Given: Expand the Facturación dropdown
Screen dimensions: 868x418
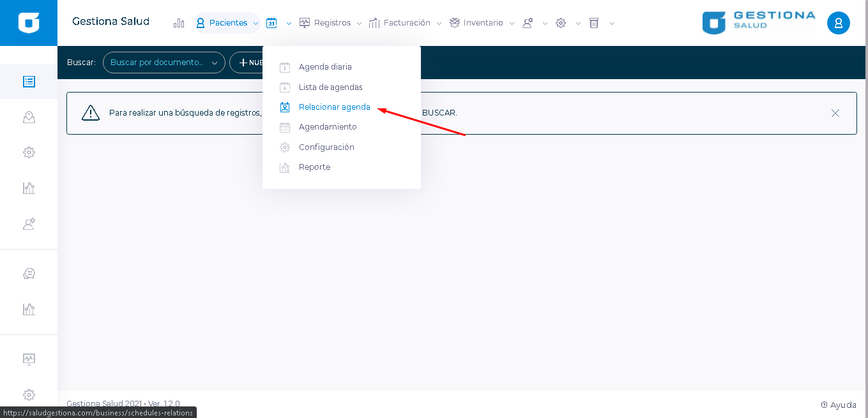Looking at the screenshot, I should [406, 23].
